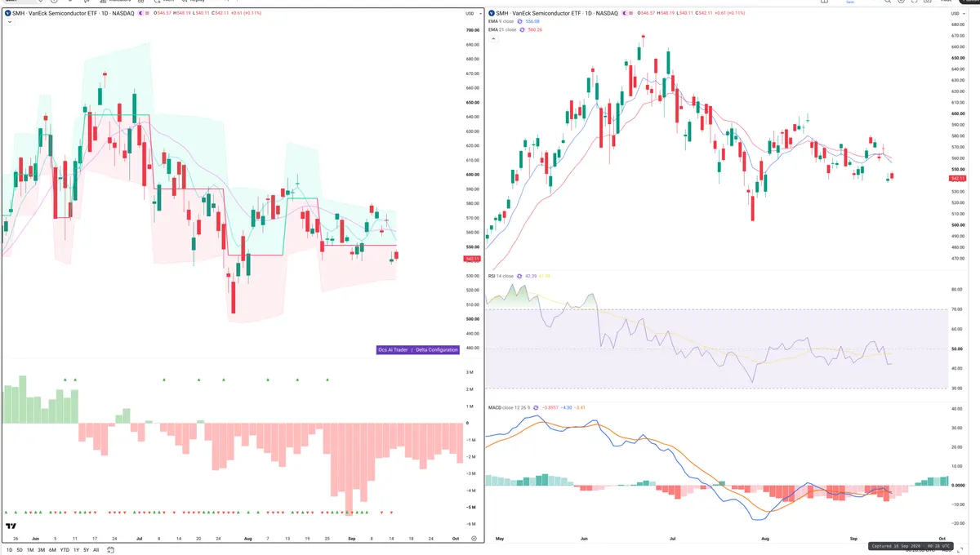
Task: Click the wave icon beside left chart title
Action: coord(147,13)
